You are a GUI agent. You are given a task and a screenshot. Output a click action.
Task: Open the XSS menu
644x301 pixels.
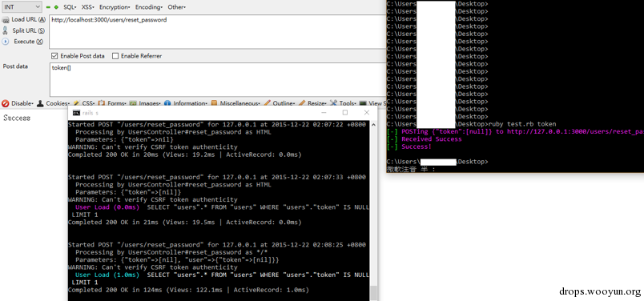tap(87, 7)
